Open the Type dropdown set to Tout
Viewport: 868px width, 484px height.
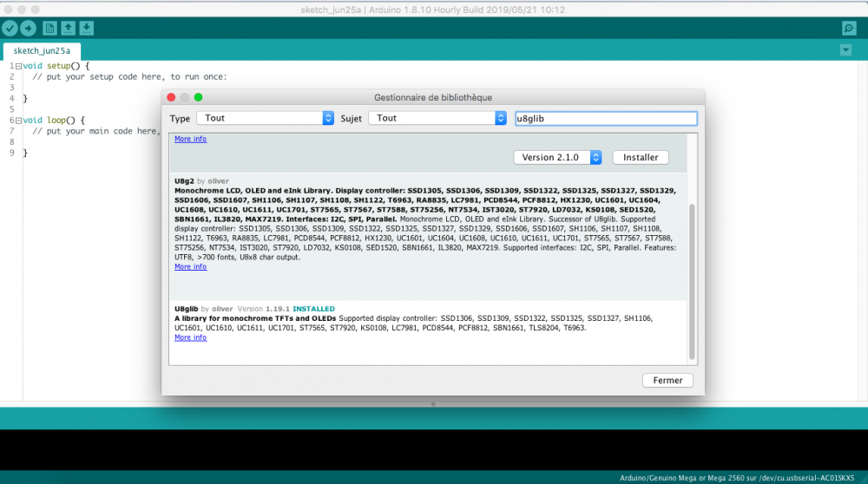coord(265,118)
